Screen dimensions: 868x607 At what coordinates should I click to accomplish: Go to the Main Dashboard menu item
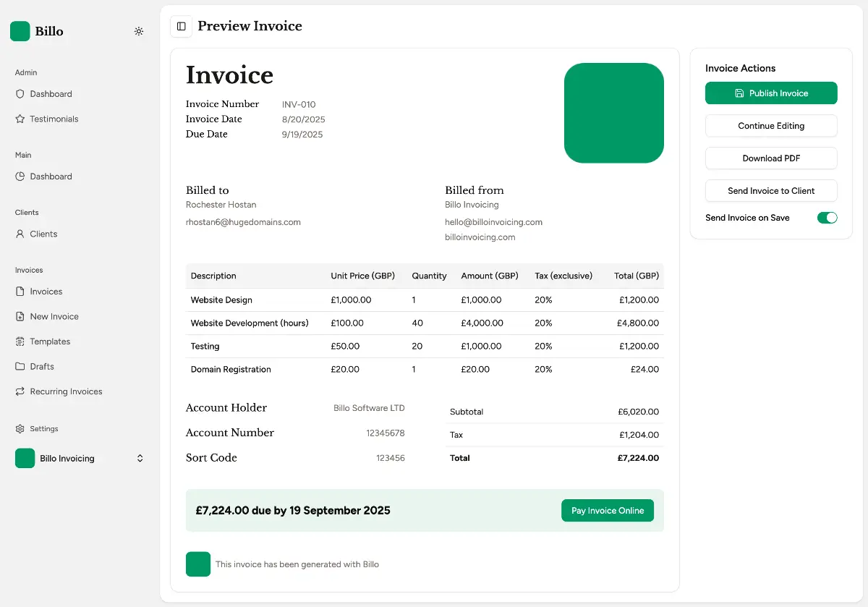point(51,177)
